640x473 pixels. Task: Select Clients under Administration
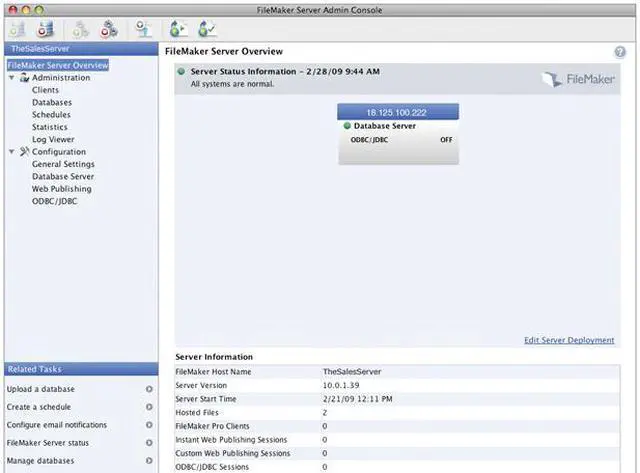click(x=45, y=90)
